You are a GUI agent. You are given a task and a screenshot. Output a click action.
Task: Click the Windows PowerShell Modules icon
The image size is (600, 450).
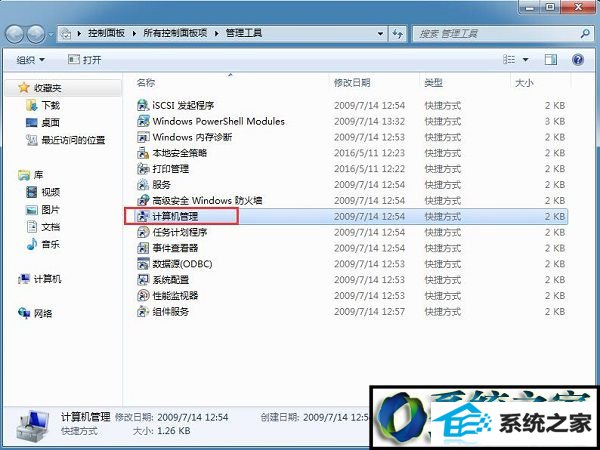[x=143, y=121]
